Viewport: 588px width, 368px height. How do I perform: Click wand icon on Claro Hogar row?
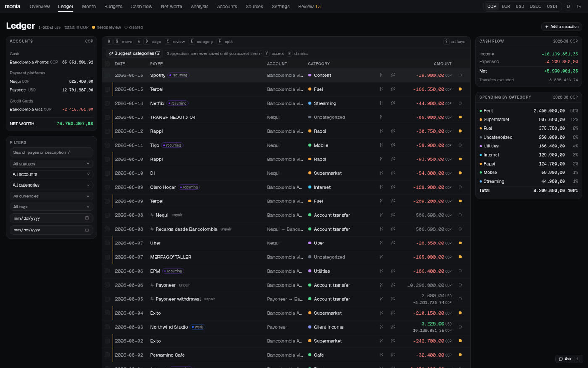point(393,187)
